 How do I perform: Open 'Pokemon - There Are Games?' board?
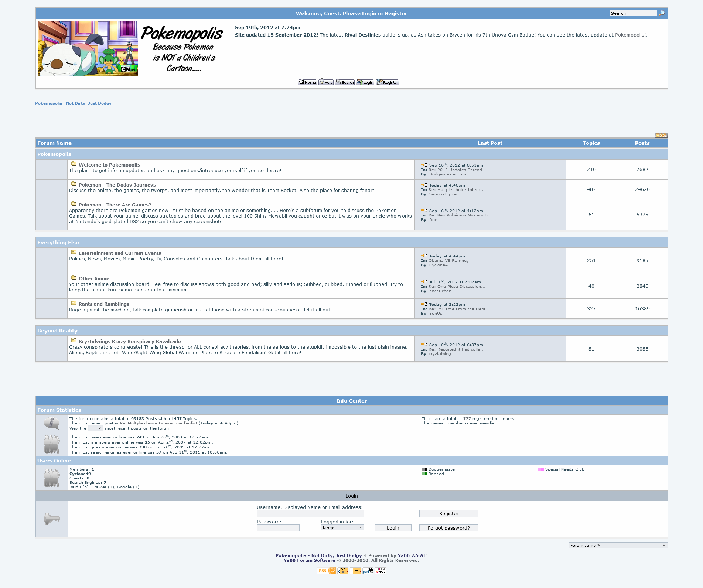115,205
